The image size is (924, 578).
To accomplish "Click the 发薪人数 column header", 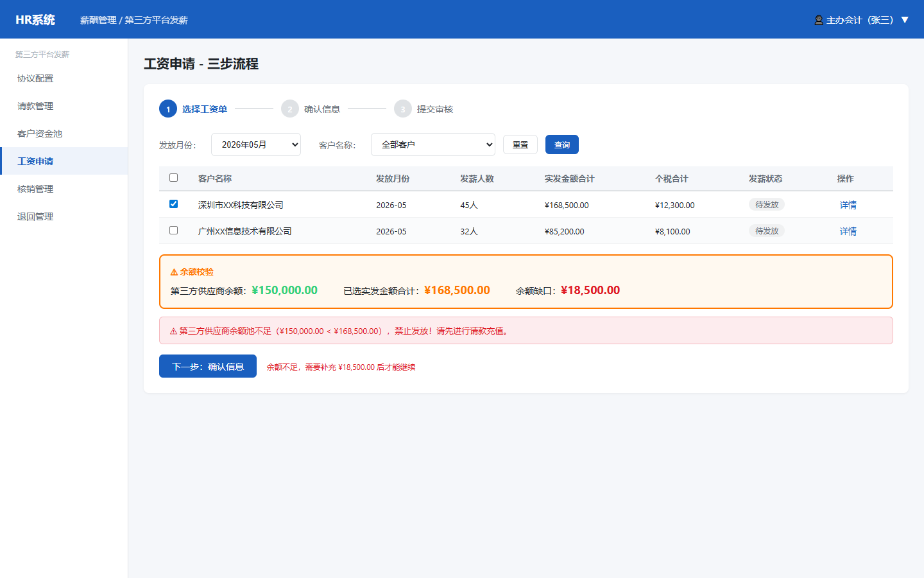I will [477, 179].
